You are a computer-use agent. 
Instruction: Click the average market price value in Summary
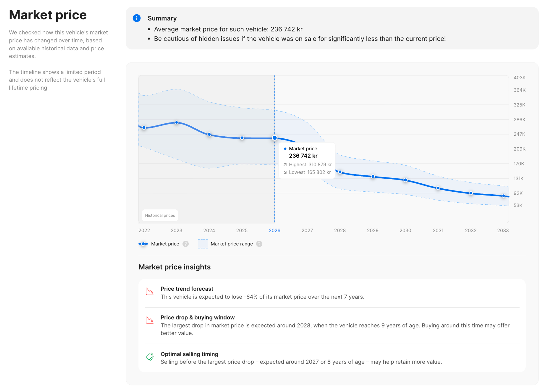(286, 29)
